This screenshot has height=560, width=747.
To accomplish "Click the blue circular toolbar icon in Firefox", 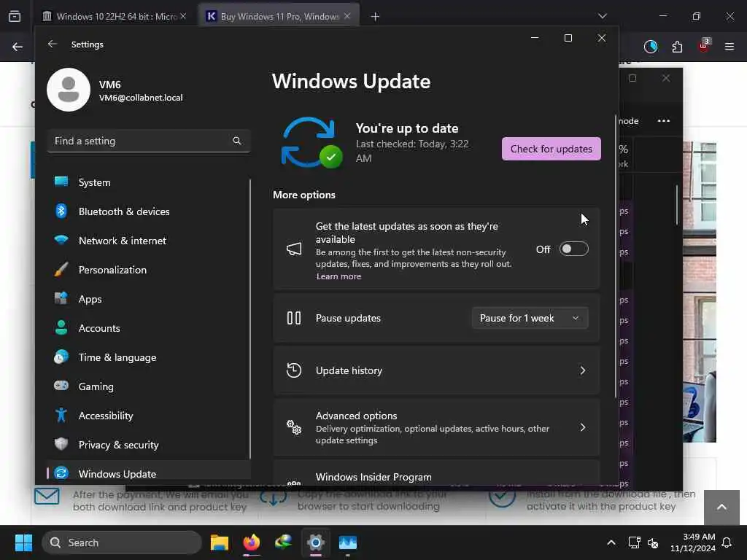I will coord(651,47).
